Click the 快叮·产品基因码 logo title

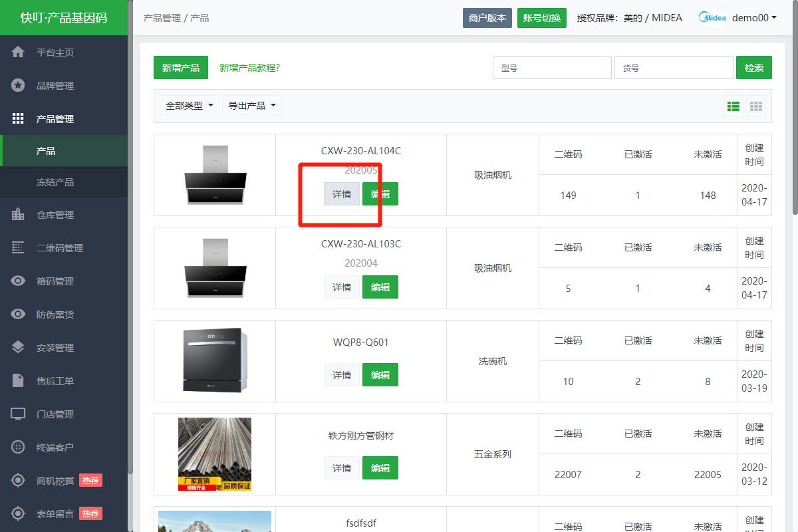pyautogui.click(x=64, y=18)
